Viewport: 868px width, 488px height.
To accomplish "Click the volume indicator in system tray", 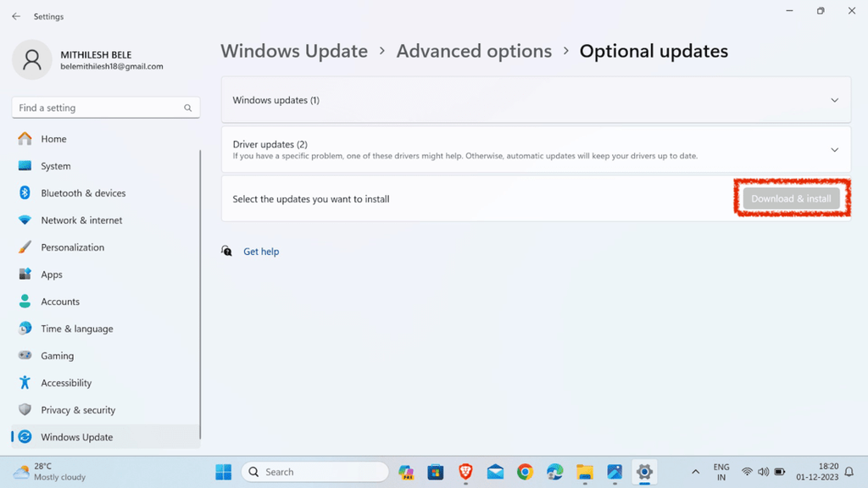I will pyautogui.click(x=763, y=472).
